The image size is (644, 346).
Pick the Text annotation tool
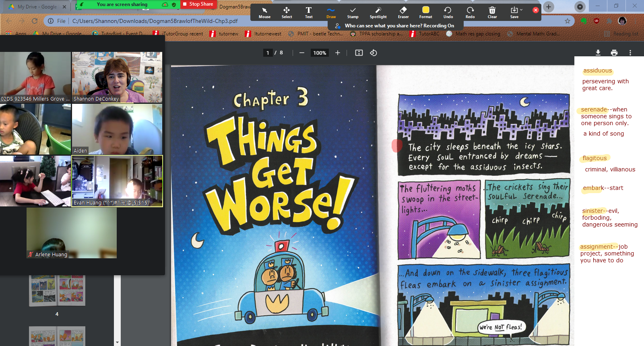pyautogui.click(x=309, y=12)
